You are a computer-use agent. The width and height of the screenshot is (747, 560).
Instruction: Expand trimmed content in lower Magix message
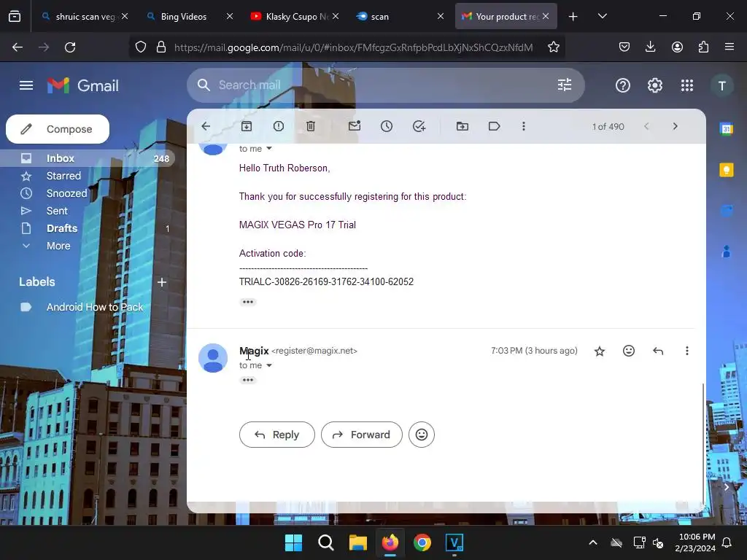click(248, 380)
